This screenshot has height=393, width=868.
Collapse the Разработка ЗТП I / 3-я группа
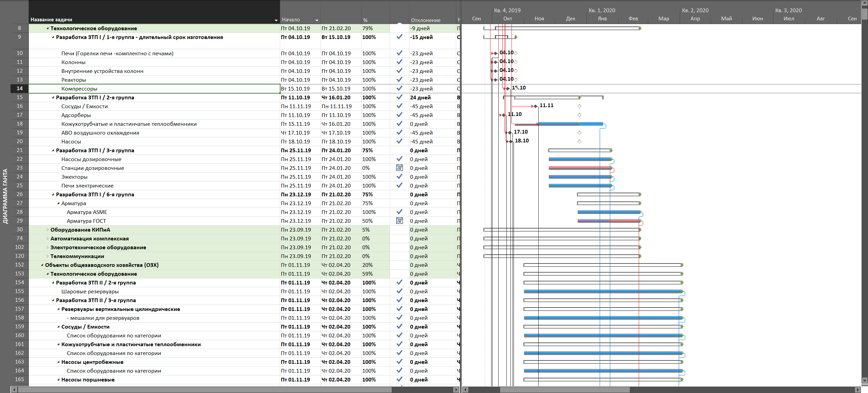click(53, 151)
